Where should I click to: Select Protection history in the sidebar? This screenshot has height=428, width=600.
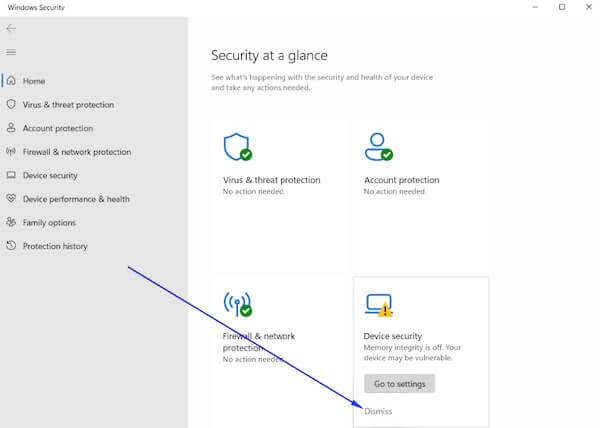pos(55,246)
